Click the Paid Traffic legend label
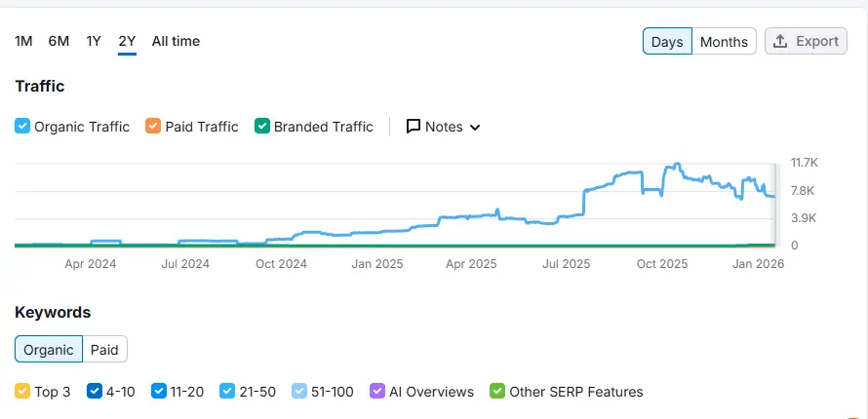Screen dimensions: 868x419 pos(202,127)
